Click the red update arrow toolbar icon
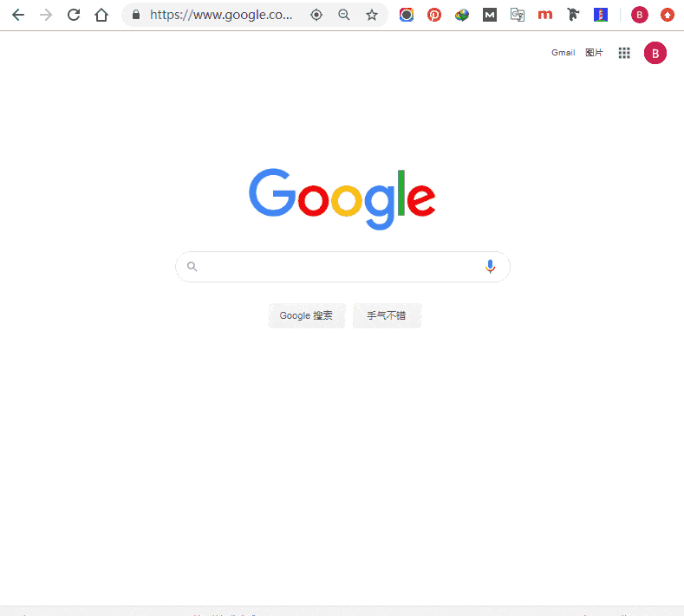The height and width of the screenshot is (616, 684). [x=667, y=15]
